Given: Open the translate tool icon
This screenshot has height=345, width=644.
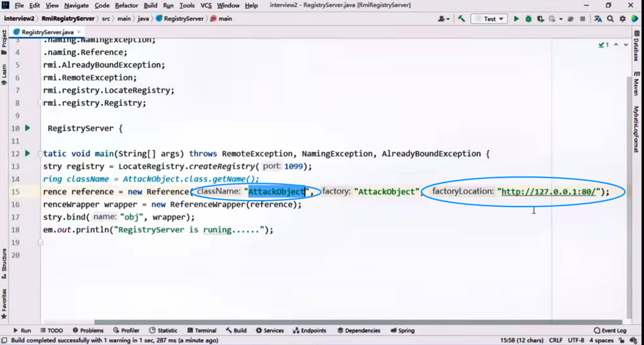Looking at the screenshot, I should tap(598, 19).
